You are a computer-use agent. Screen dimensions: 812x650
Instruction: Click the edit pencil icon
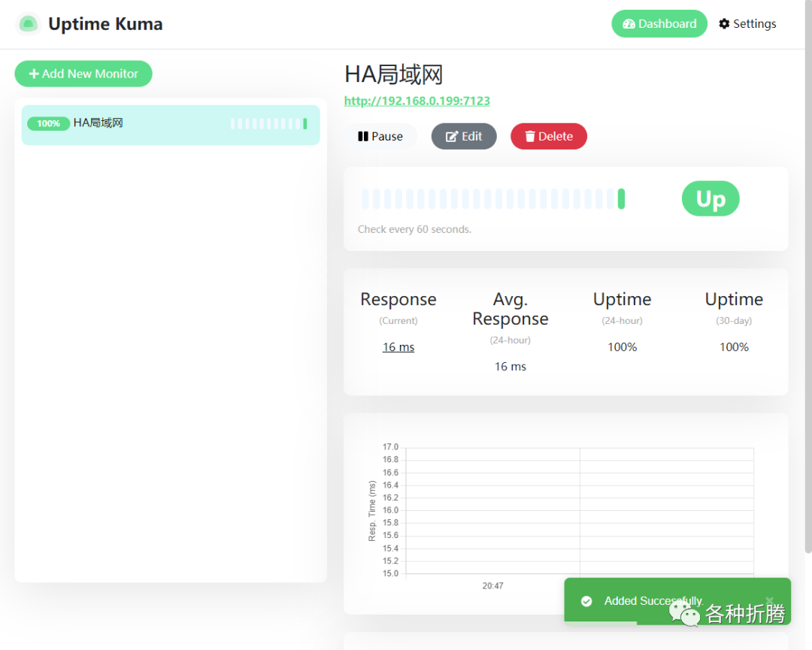click(452, 136)
